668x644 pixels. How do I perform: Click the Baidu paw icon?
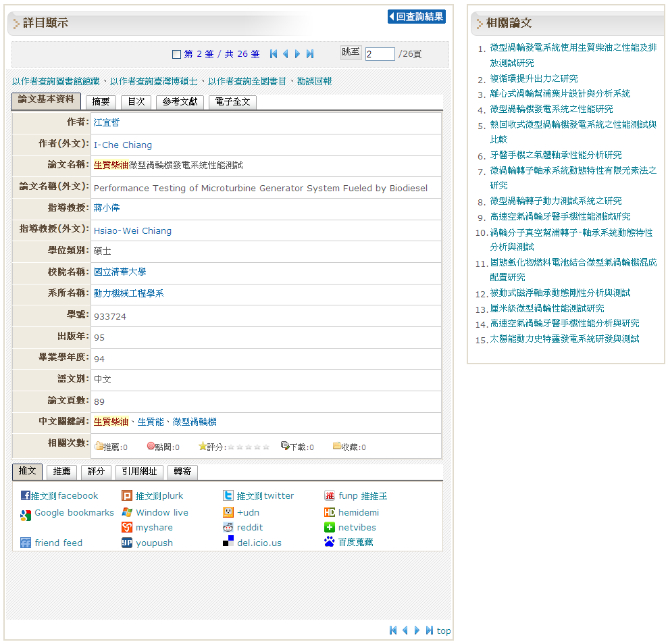pyautogui.click(x=330, y=542)
